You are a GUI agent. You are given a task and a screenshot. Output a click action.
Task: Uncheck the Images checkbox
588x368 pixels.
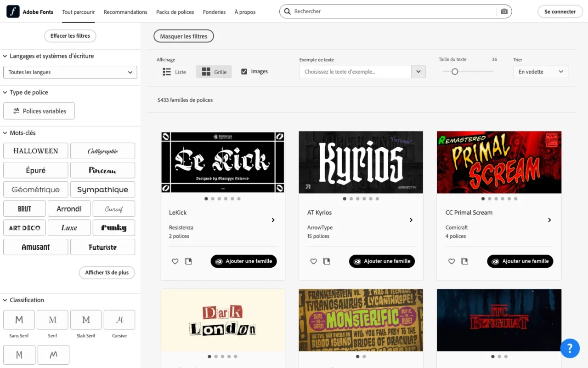point(244,71)
